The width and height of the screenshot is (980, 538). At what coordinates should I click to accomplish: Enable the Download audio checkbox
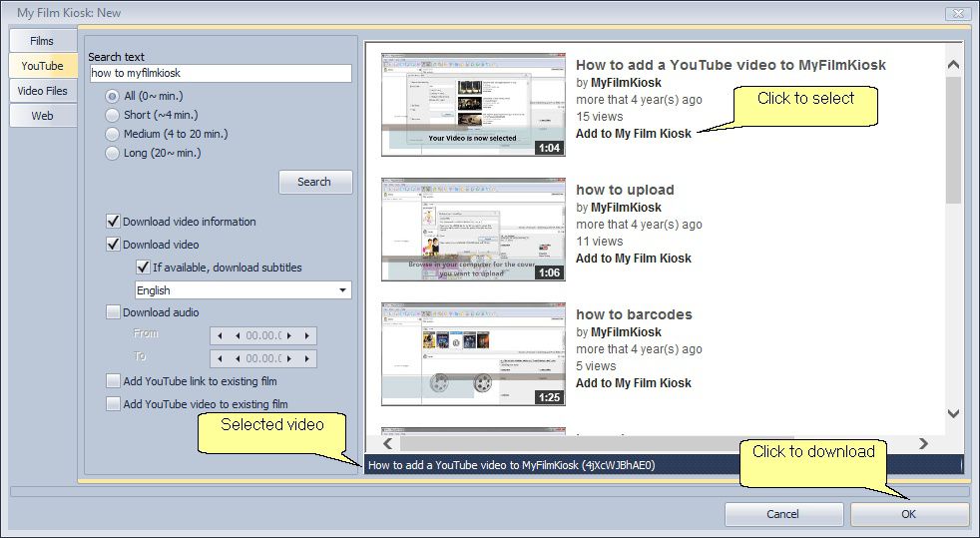pyautogui.click(x=113, y=312)
